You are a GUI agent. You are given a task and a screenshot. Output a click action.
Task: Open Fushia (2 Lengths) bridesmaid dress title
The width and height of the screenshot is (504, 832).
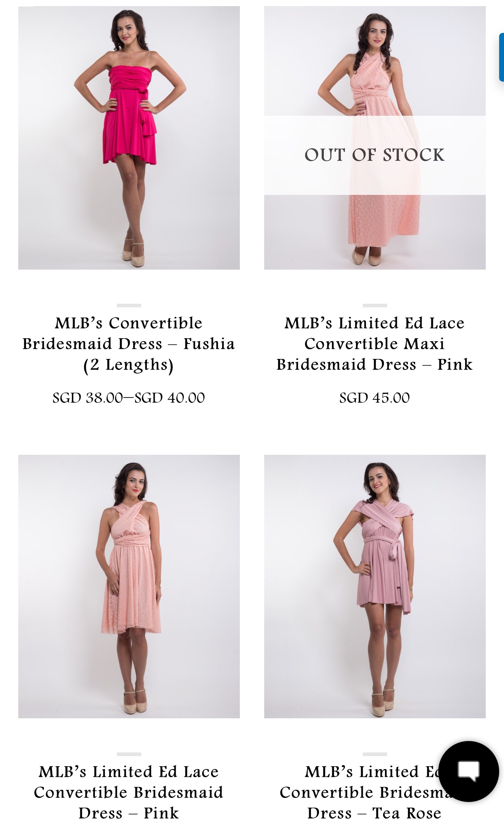pyautogui.click(x=129, y=344)
